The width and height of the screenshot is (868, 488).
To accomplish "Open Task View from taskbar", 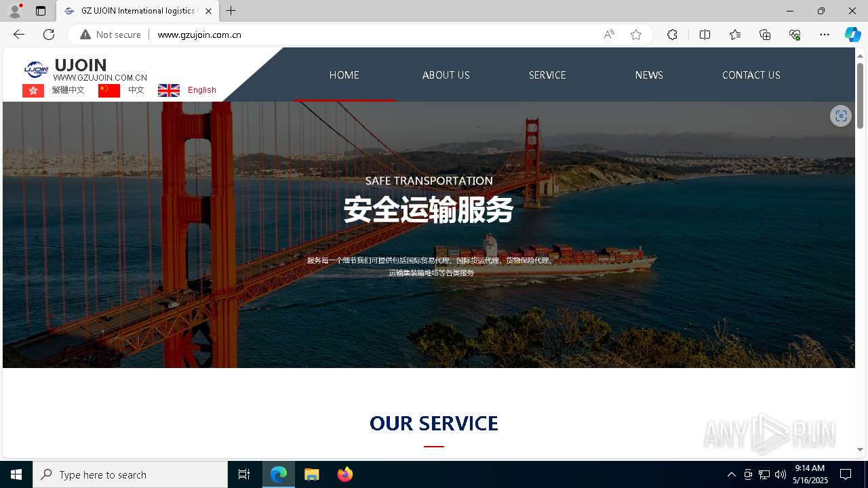I will 244,474.
